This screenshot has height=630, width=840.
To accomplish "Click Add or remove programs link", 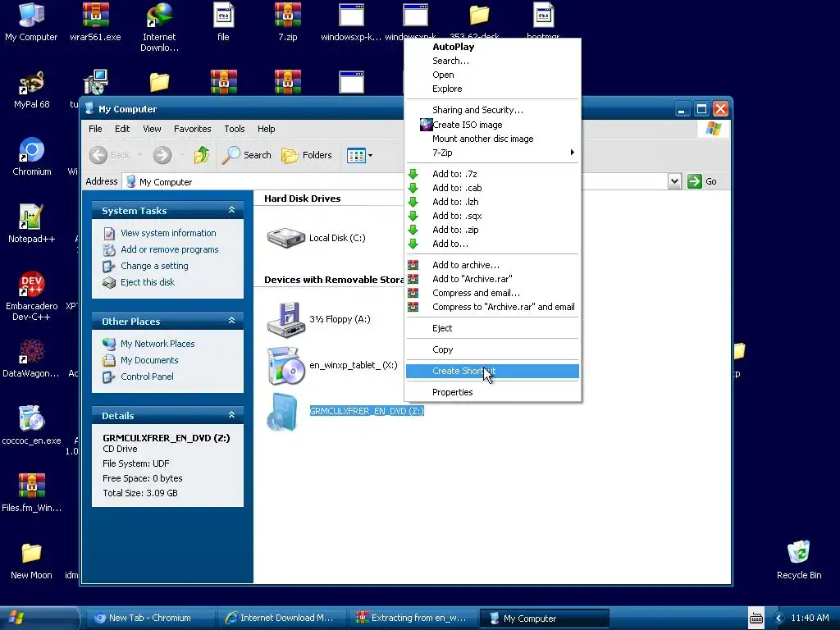I will pyautogui.click(x=169, y=249).
